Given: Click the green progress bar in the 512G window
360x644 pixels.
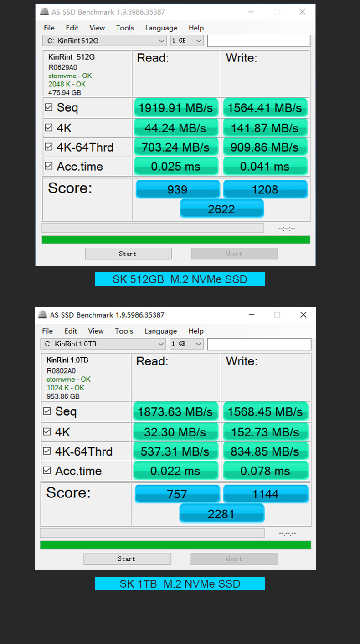Looking at the screenshot, I should (x=176, y=240).
